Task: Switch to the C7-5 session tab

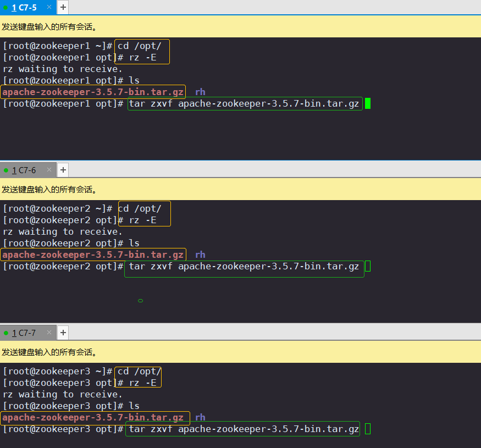Action: coord(28,7)
